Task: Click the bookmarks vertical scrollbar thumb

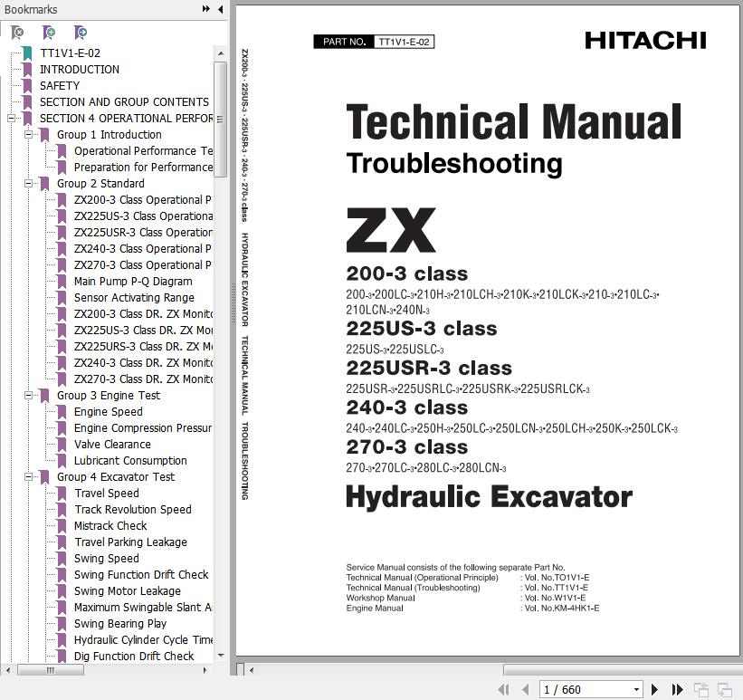Action: tap(220, 119)
